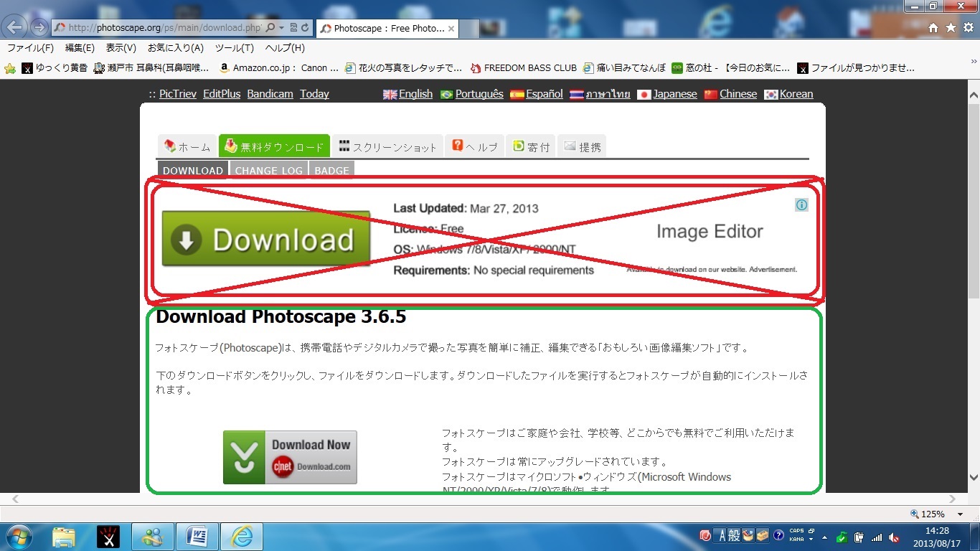The width and height of the screenshot is (980, 551).
Task: Select the BADGE sub-tab
Action: click(331, 170)
